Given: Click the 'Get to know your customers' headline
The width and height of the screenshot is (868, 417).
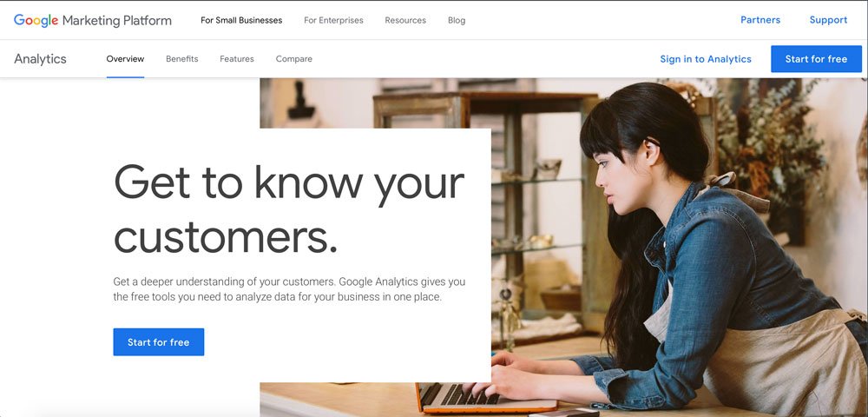Looking at the screenshot, I should 289,208.
